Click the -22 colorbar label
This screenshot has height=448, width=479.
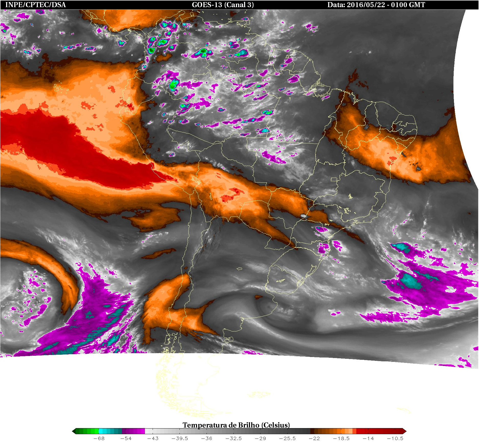(x=314, y=438)
